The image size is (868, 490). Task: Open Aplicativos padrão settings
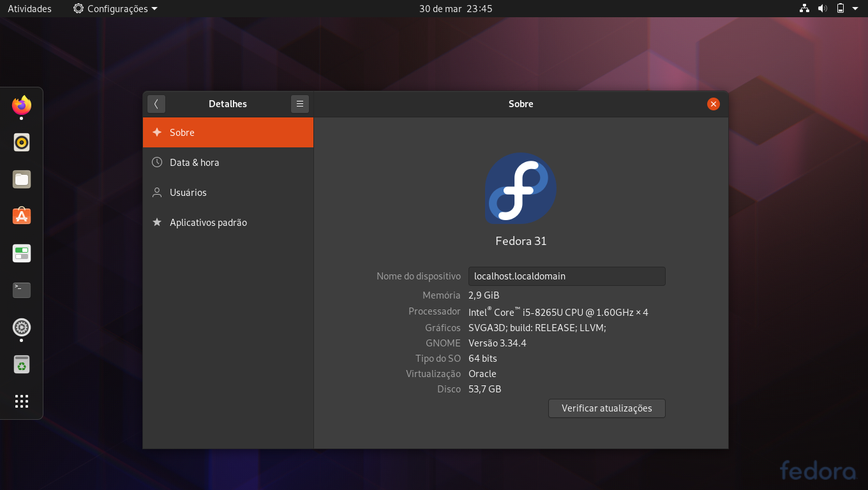[x=228, y=223]
